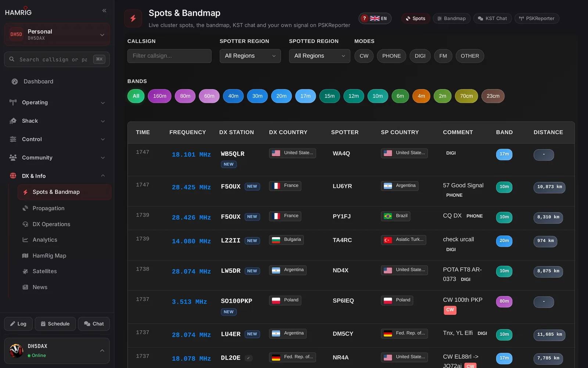Expand the Operating menu section

coord(57,102)
